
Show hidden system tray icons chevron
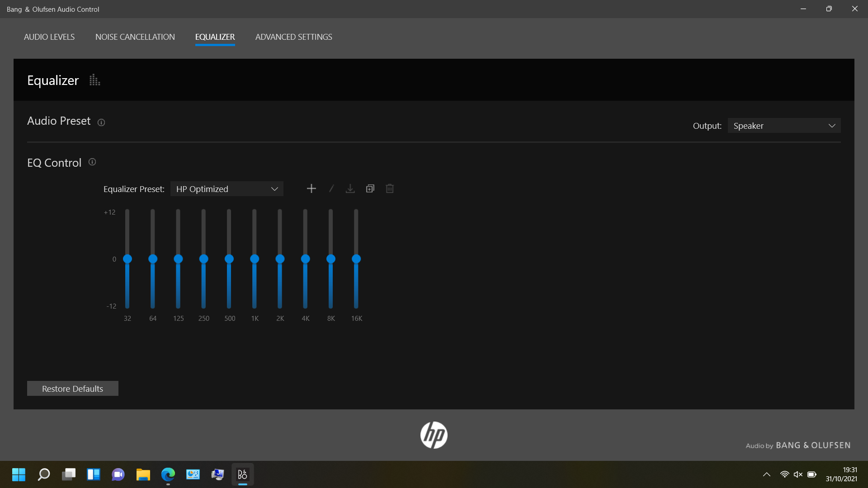click(767, 474)
